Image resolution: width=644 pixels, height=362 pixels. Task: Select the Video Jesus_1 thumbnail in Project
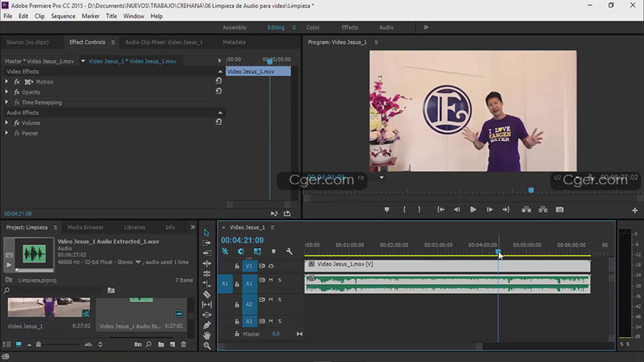[x=49, y=307]
